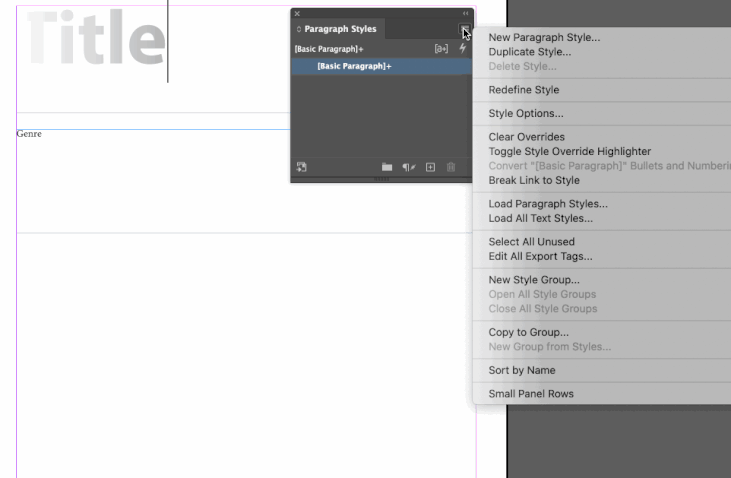This screenshot has height=478, width=731.
Task: Click Create New Style Group folder icon
Action: [387, 167]
